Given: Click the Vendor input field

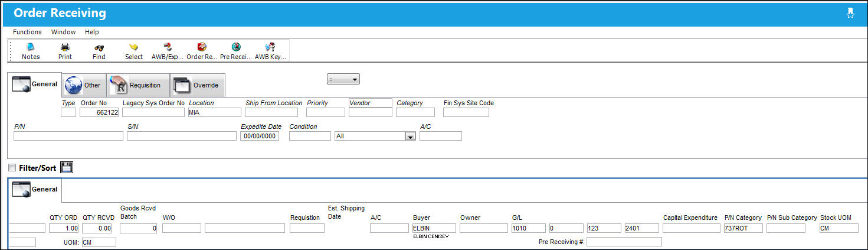Looking at the screenshot, I should click(x=371, y=112).
